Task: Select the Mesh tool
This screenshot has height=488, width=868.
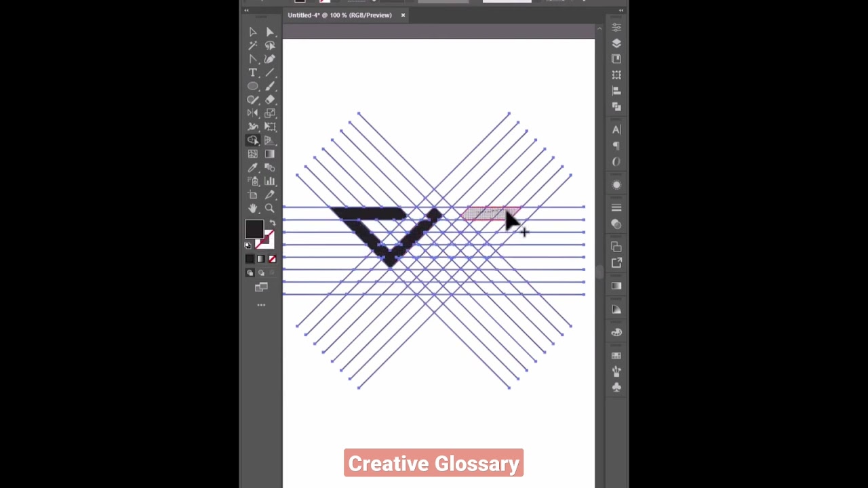Action: 253,154
